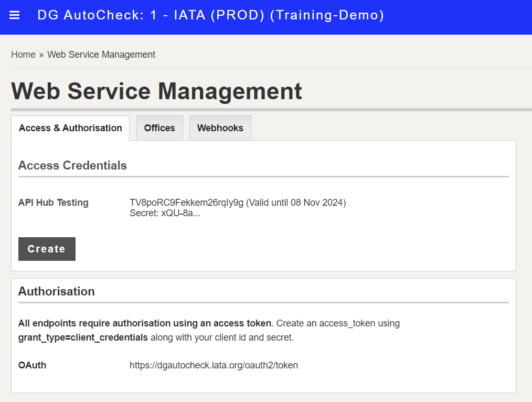Viewport: 532px width, 402px height.
Task: Select the client ID TV8poRC9Fekkem26rqIy9g text
Action: 187,203
